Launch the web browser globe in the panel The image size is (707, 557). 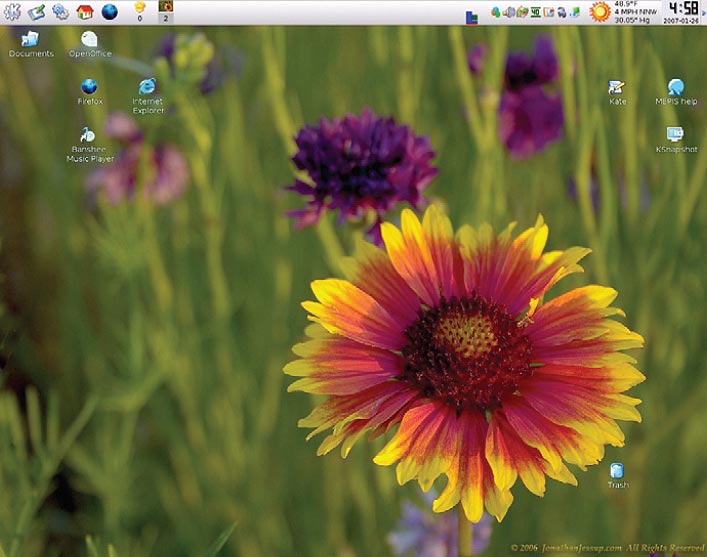coord(109,12)
